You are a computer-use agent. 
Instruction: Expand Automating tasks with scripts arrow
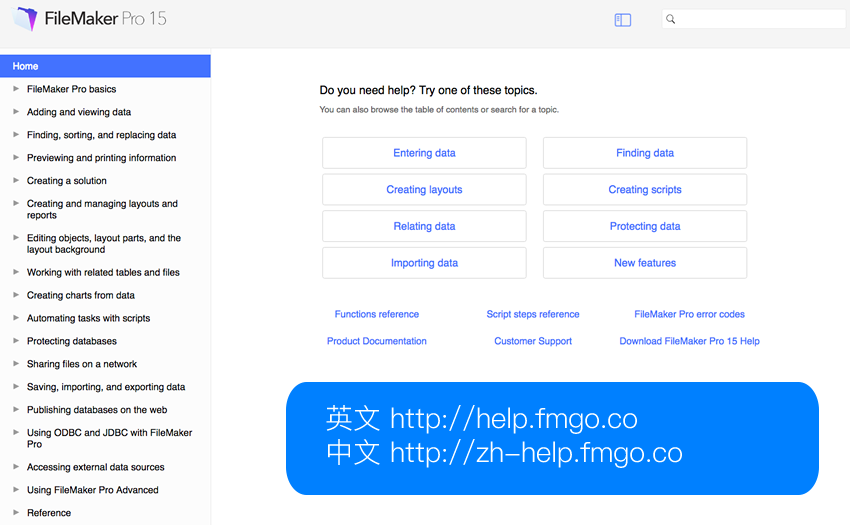(x=16, y=317)
